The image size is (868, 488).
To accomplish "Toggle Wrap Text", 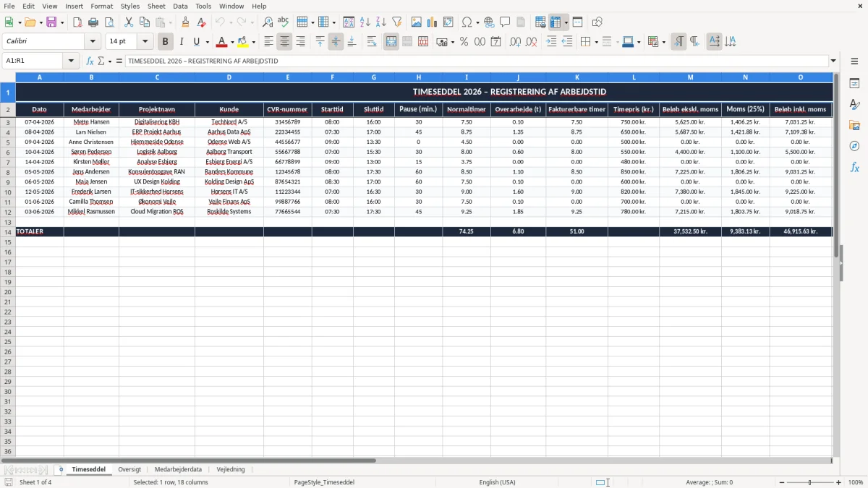I will click(x=372, y=42).
